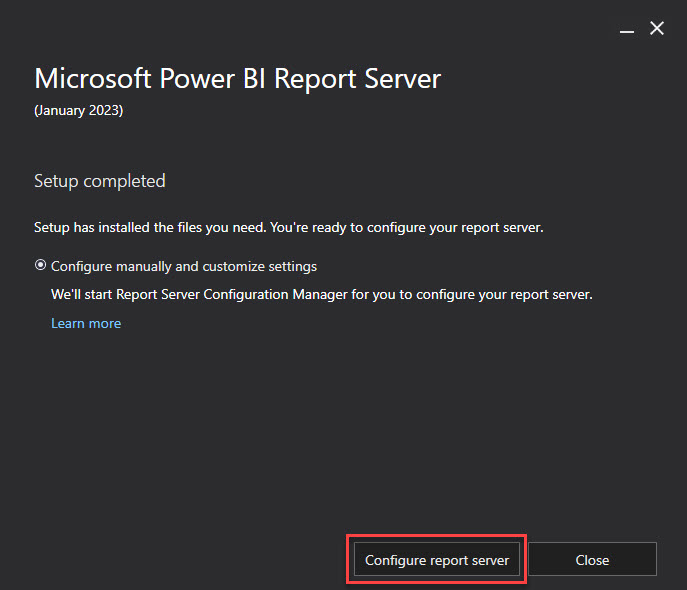Open the Learn more link
This screenshot has width=687, height=590.
tap(86, 323)
